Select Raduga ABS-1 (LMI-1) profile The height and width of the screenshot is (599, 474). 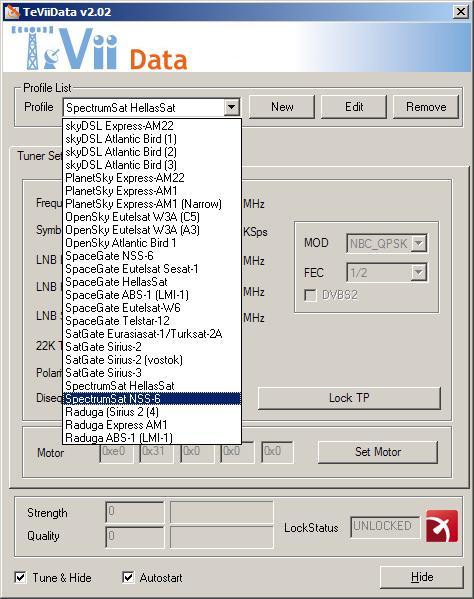click(152, 437)
